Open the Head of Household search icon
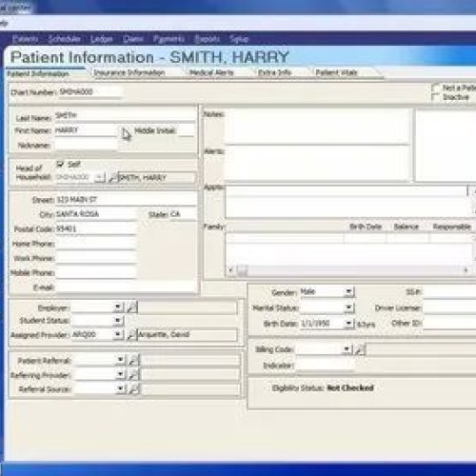The image size is (476, 476). 112,177
